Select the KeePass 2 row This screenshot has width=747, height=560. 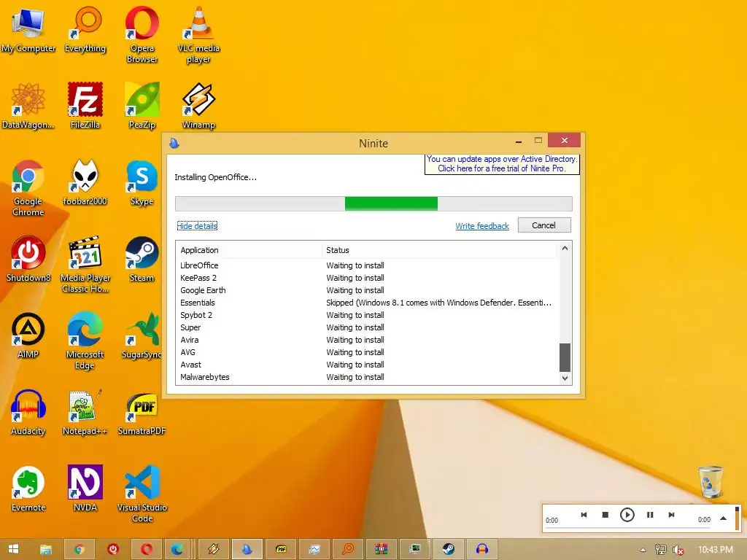[367, 278]
